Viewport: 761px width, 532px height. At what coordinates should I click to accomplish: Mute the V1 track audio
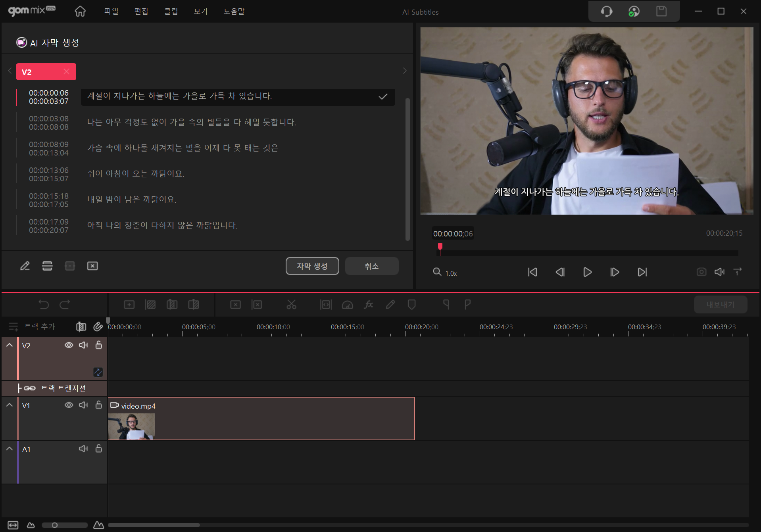click(83, 405)
